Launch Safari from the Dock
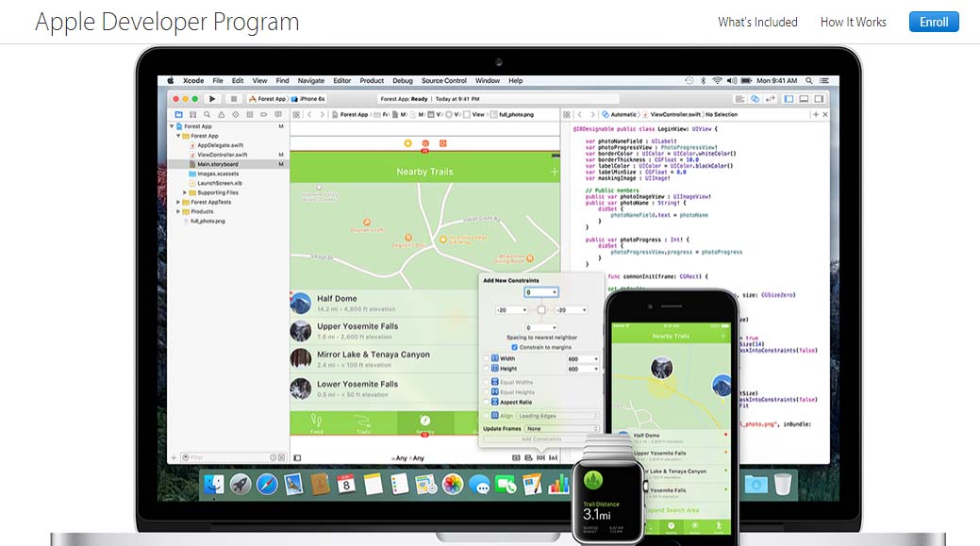This screenshot has width=980, height=546. pos(267,485)
